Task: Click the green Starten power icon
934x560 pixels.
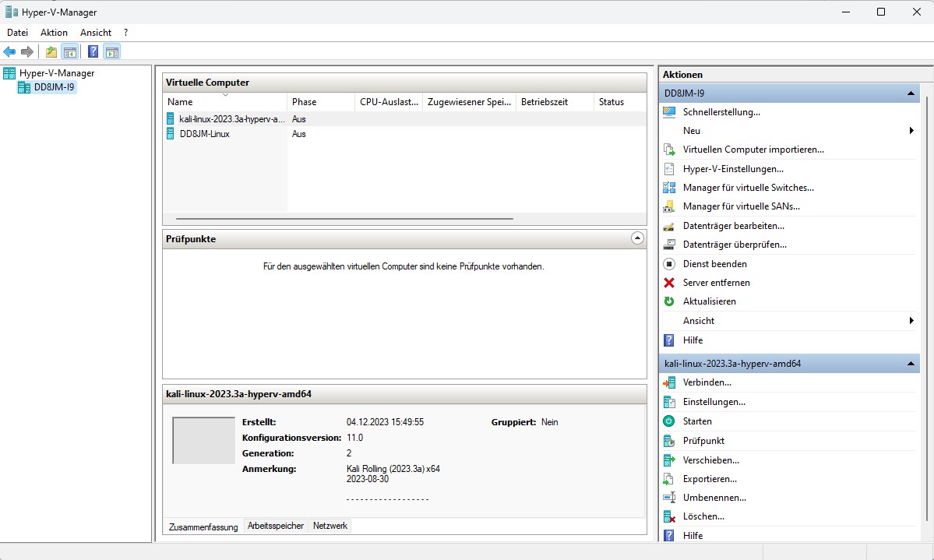Action: click(x=669, y=421)
